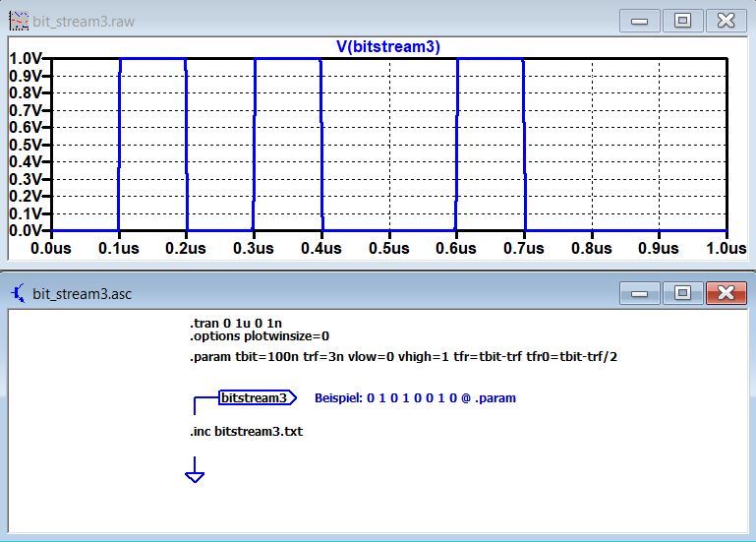Click the 1.0us x-axis label
The width and height of the screenshot is (756, 542).
(x=727, y=248)
